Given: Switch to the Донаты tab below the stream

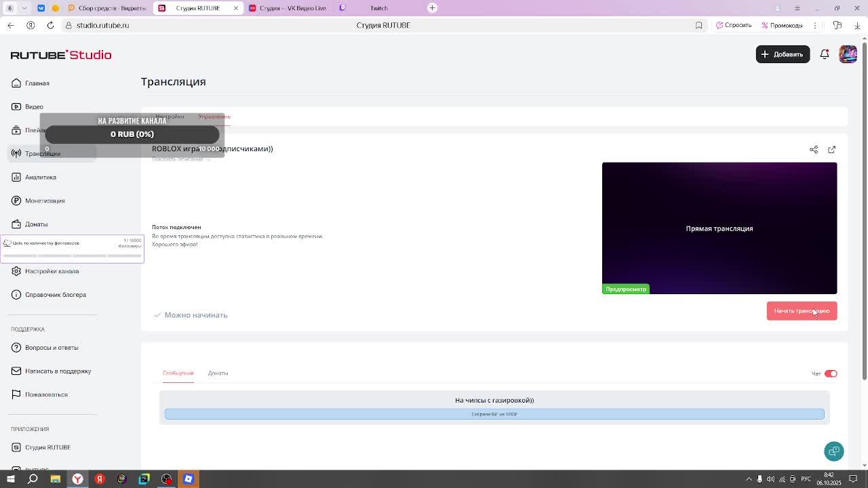Looking at the screenshot, I should tap(218, 373).
